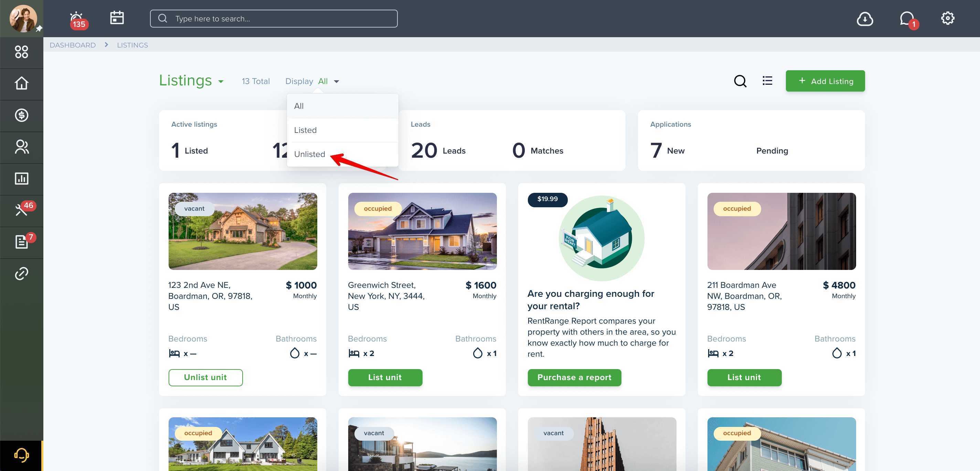
Task: Click "Are you charging enough" heading
Action: pos(591,300)
